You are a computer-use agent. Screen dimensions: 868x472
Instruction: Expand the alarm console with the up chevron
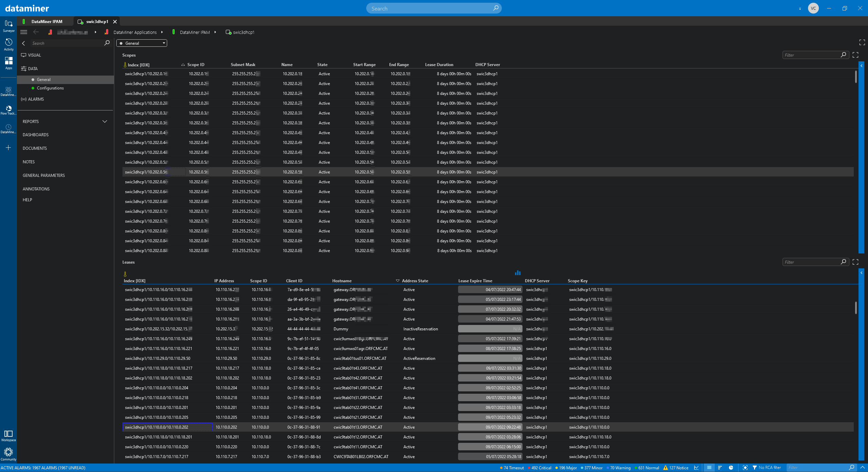tap(863, 468)
